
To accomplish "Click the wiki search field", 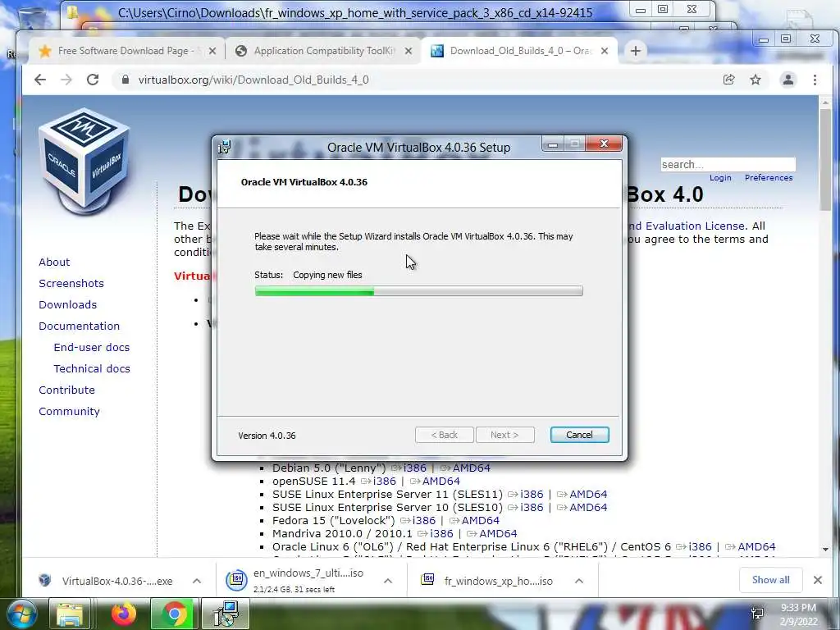I will coord(728,164).
